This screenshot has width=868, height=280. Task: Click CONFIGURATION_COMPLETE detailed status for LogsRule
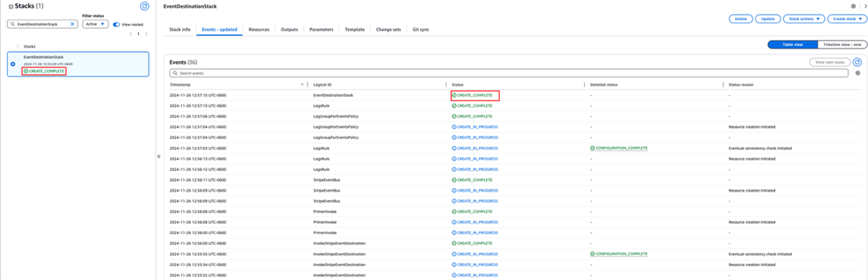point(619,148)
